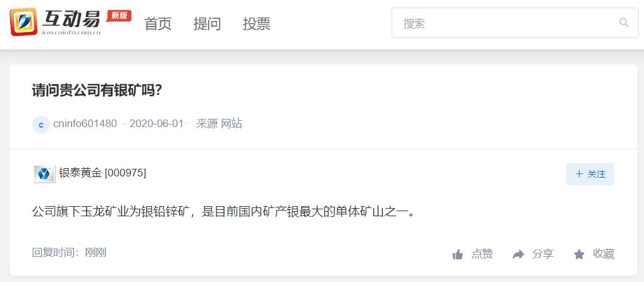Viewport: 644px width, 282px height.
Task: Click the share arrow icon
Action: click(518, 255)
